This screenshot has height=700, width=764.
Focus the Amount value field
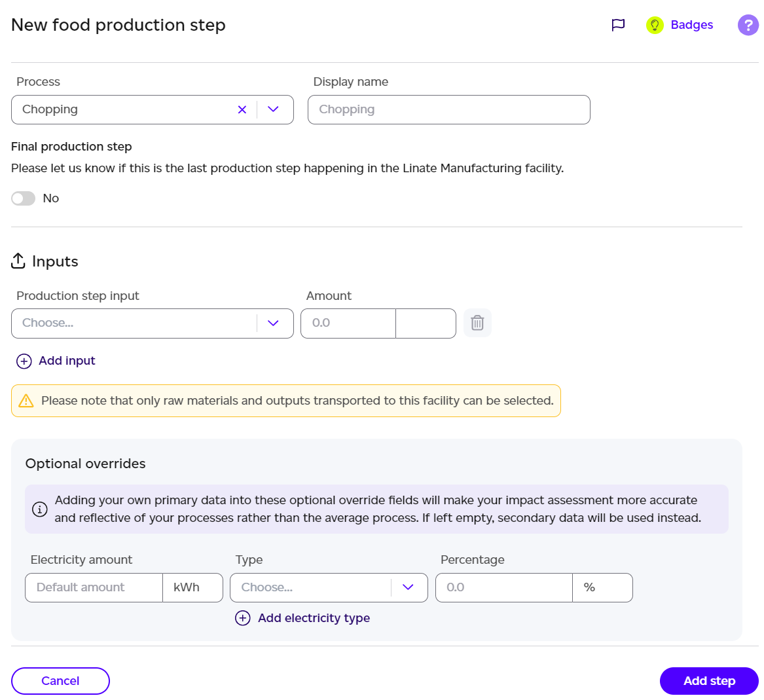(x=348, y=323)
